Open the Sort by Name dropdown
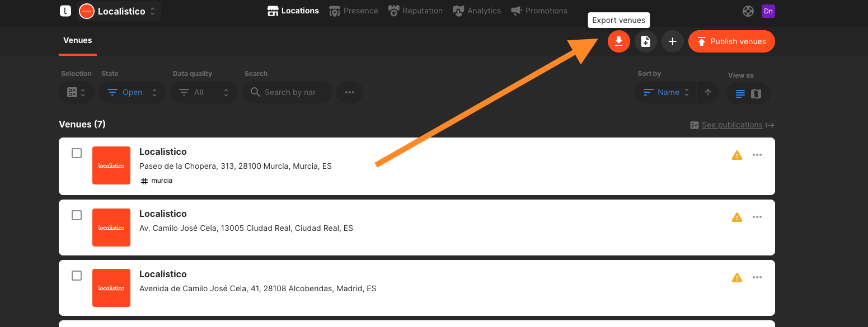This screenshot has height=327, width=868. pyautogui.click(x=666, y=92)
